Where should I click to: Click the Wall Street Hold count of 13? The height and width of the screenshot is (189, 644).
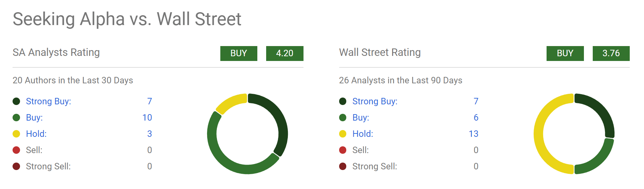473,134
